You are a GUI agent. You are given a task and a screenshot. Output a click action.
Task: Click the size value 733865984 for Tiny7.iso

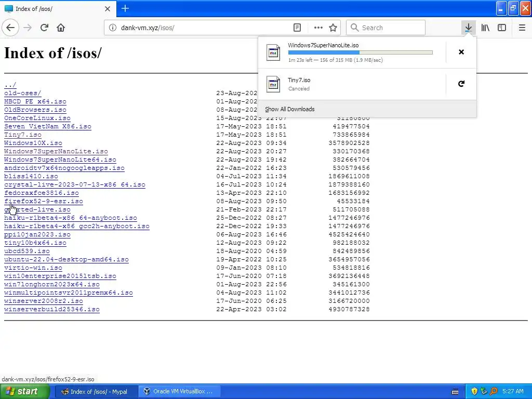pyautogui.click(x=351, y=135)
